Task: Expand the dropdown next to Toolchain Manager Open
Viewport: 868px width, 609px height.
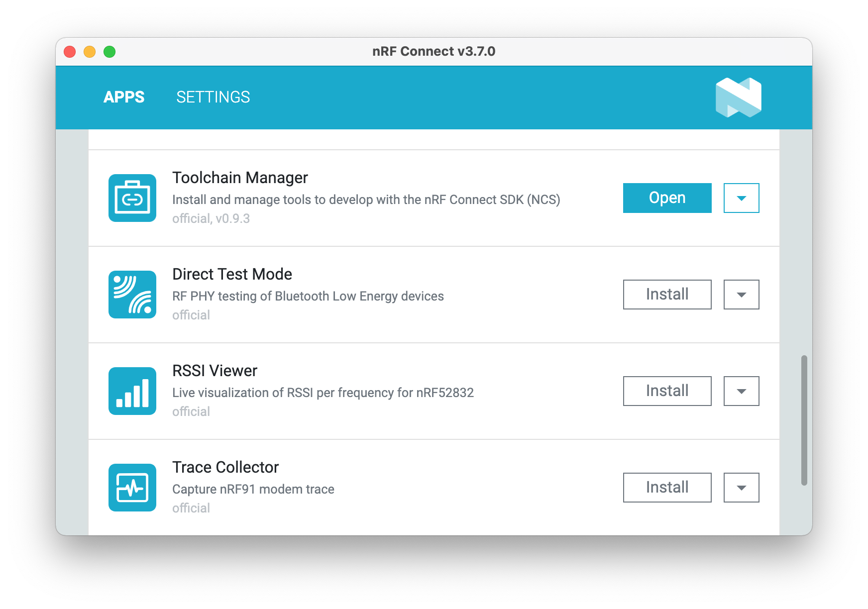Action: pos(741,198)
